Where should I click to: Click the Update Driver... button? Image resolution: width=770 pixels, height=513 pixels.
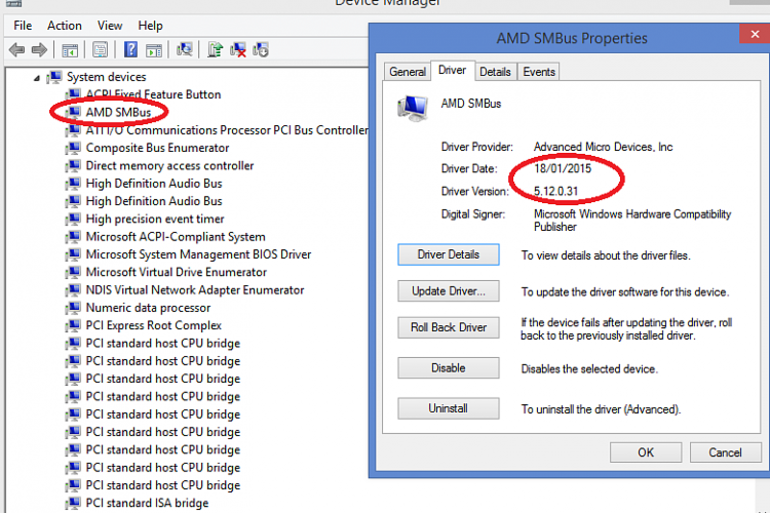click(448, 291)
